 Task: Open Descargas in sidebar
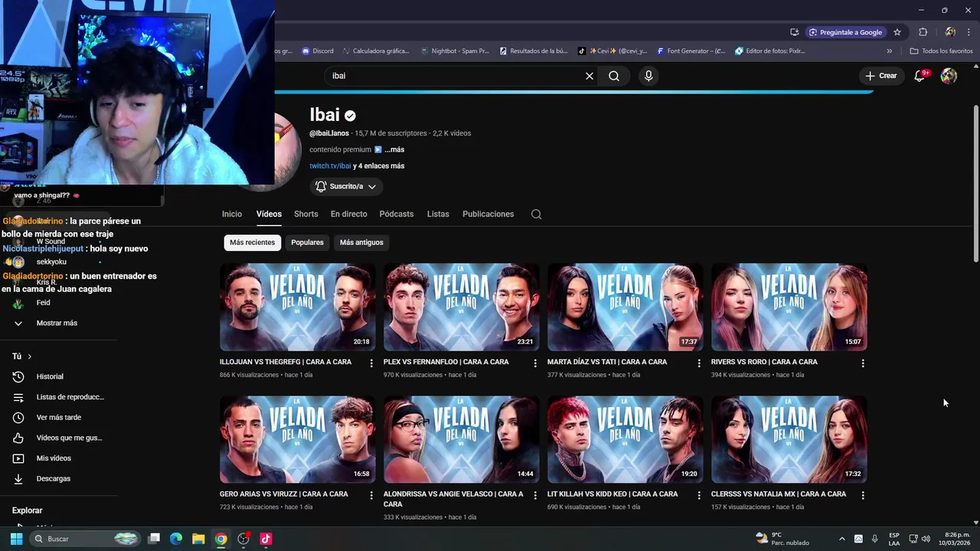tap(53, 478)
